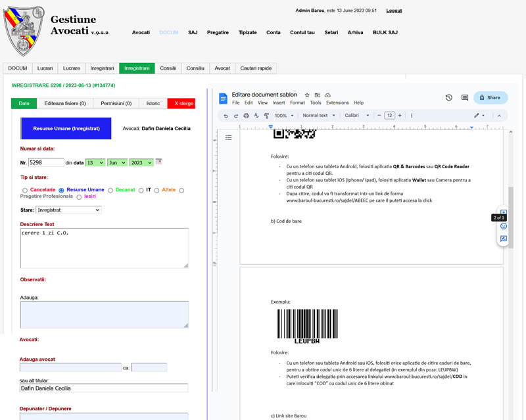Show document outline icon
This screenshot has height=420, width=526.
pyautogui.click(x=228, y=137)
